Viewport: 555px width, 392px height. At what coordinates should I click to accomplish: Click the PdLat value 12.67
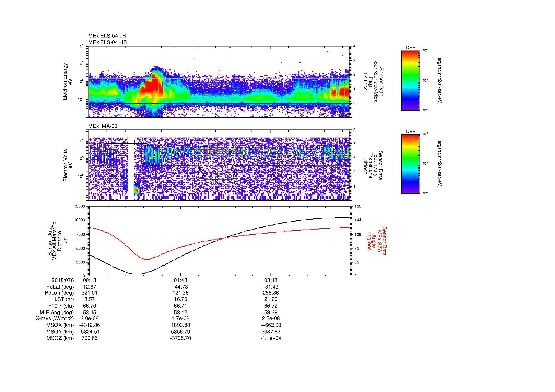tap(90, 287)
